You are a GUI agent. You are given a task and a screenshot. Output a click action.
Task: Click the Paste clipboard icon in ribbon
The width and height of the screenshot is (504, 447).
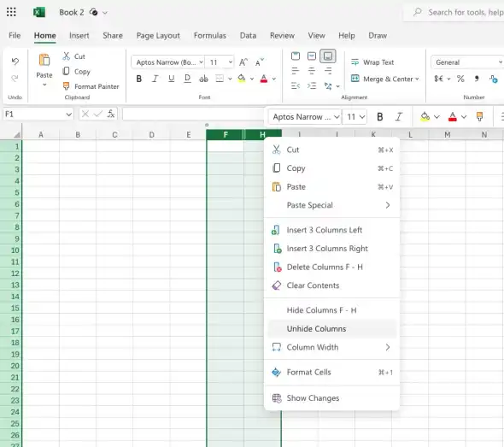[x=44, y=60]
